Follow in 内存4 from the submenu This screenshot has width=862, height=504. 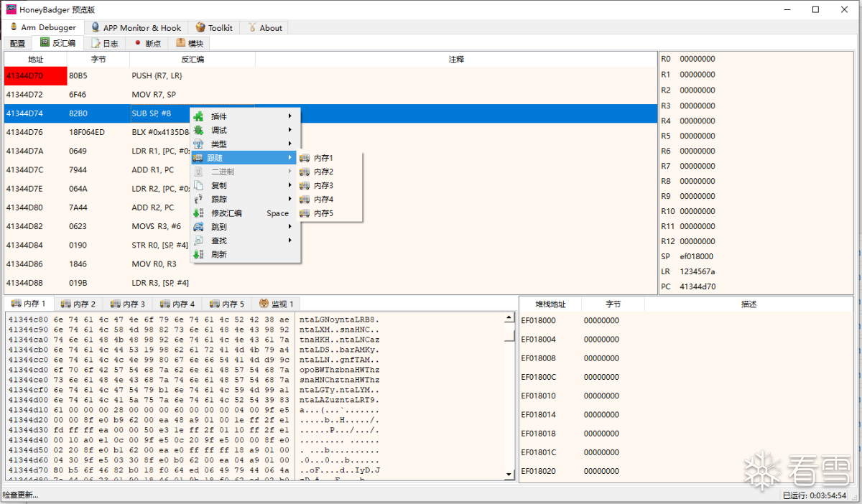point(330,199)
